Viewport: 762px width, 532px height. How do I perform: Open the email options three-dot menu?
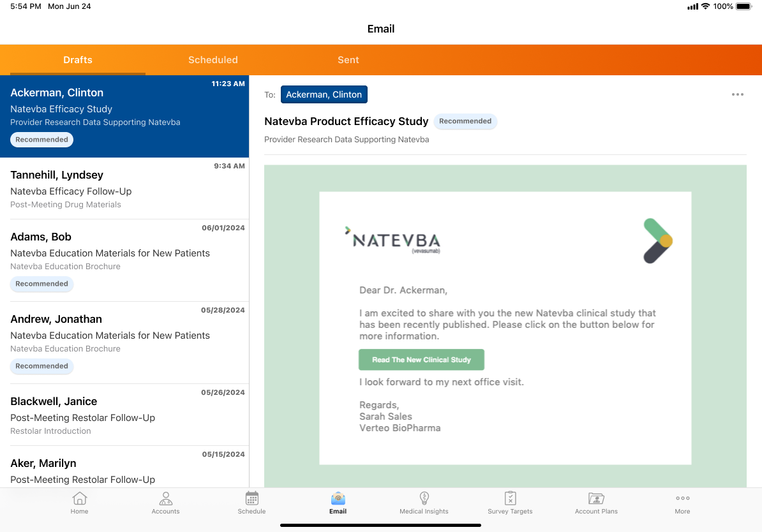[x=737, y=94]
